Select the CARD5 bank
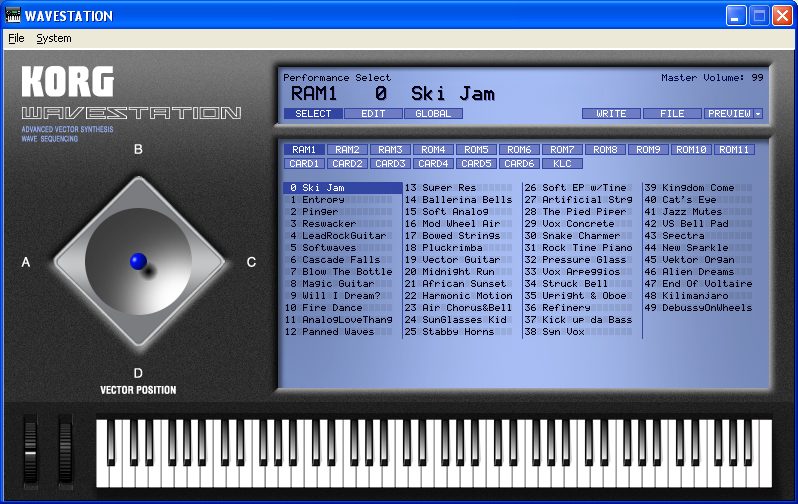 [476, 164]
